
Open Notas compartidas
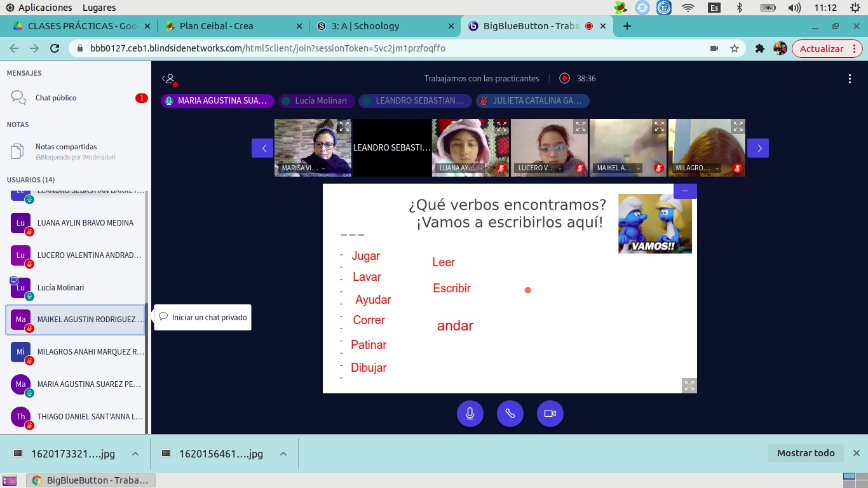76,151
